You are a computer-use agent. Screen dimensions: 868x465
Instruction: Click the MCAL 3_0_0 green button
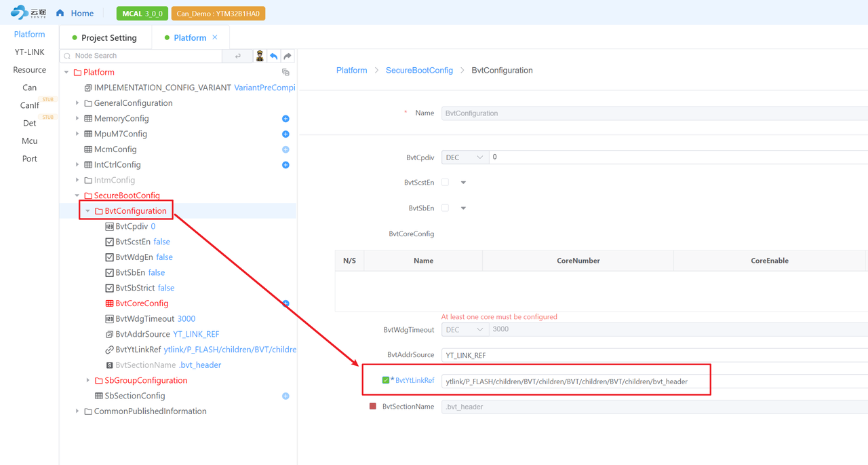pos(142,14)
